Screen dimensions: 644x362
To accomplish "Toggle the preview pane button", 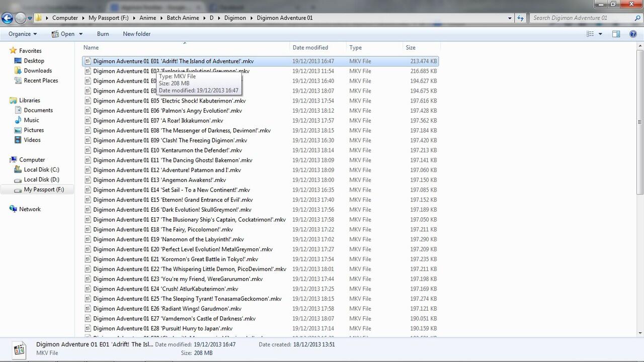I will click(616, 34).
